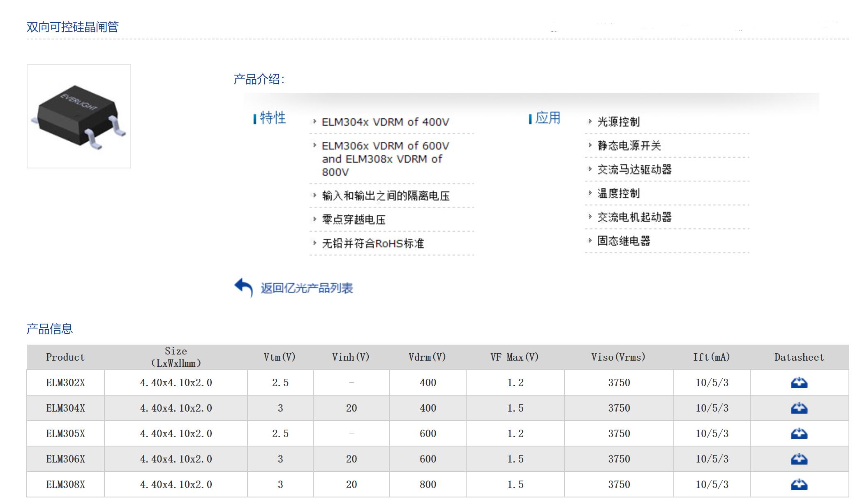This screenshot has height=504, width=860.
Task: Download the ELM302X datasheet
Action: [x=799, y=383]
